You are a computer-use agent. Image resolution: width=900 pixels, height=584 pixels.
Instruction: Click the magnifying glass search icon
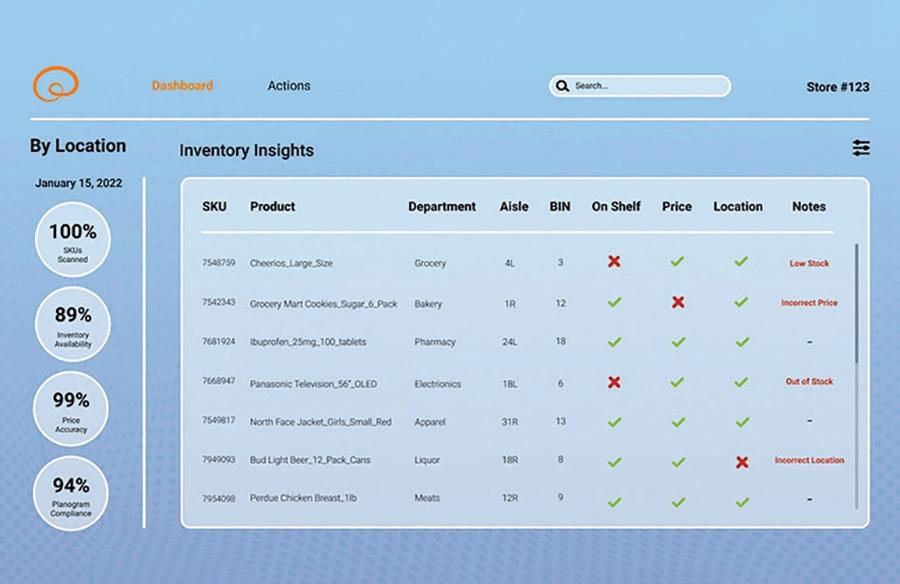[563, 86]
